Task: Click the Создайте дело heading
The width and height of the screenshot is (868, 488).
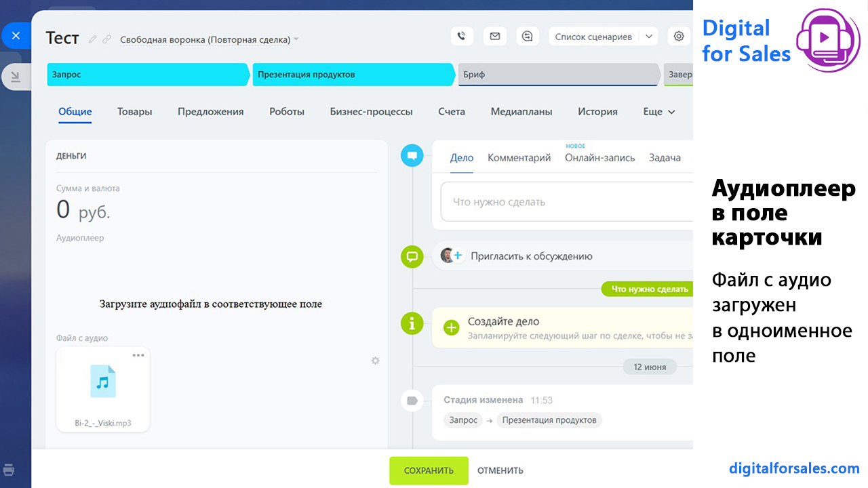Action: (x=504, y=321)
